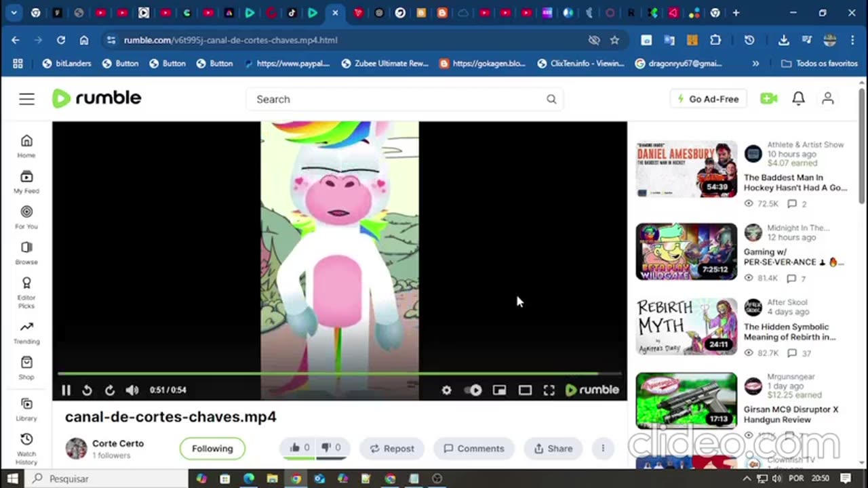Open Todos os favoritos folder

[819, 63]
